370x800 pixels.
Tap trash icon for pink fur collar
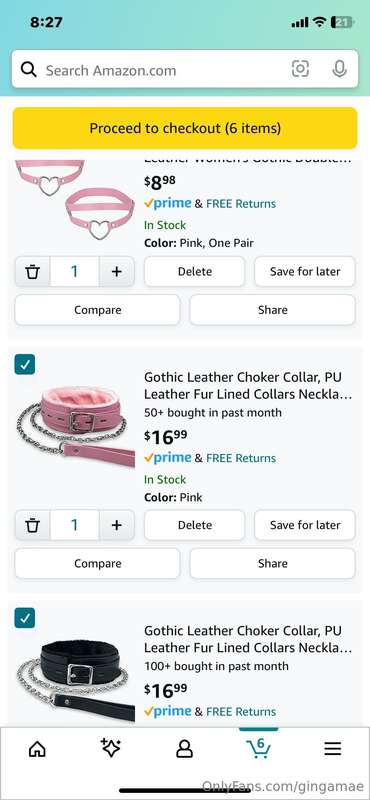tap(33, 525)
